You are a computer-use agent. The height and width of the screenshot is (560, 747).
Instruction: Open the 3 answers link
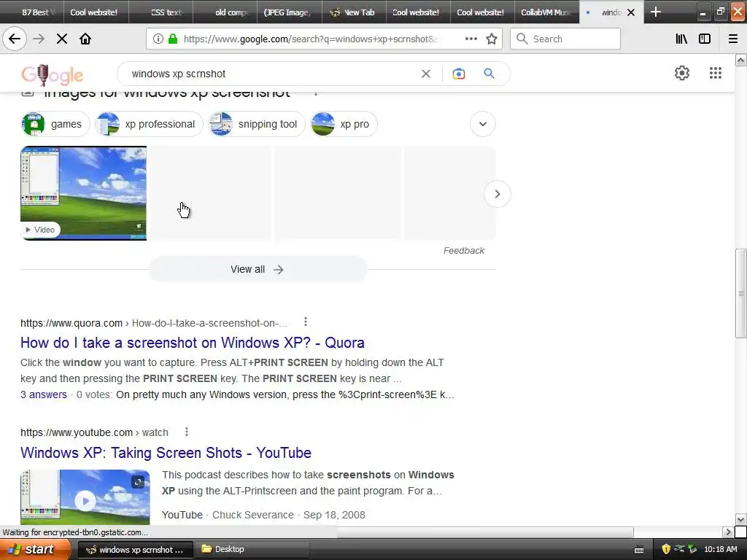(x=43, y=394)
